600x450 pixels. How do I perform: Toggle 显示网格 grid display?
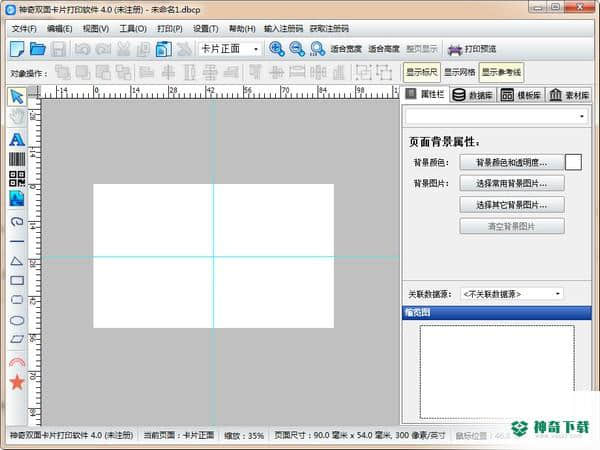460,72
